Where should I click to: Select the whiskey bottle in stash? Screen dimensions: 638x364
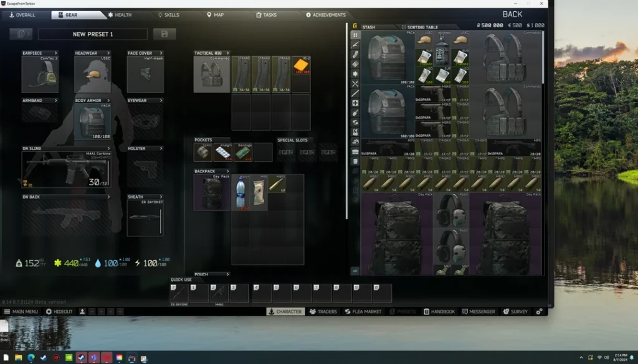click(442, 49)
